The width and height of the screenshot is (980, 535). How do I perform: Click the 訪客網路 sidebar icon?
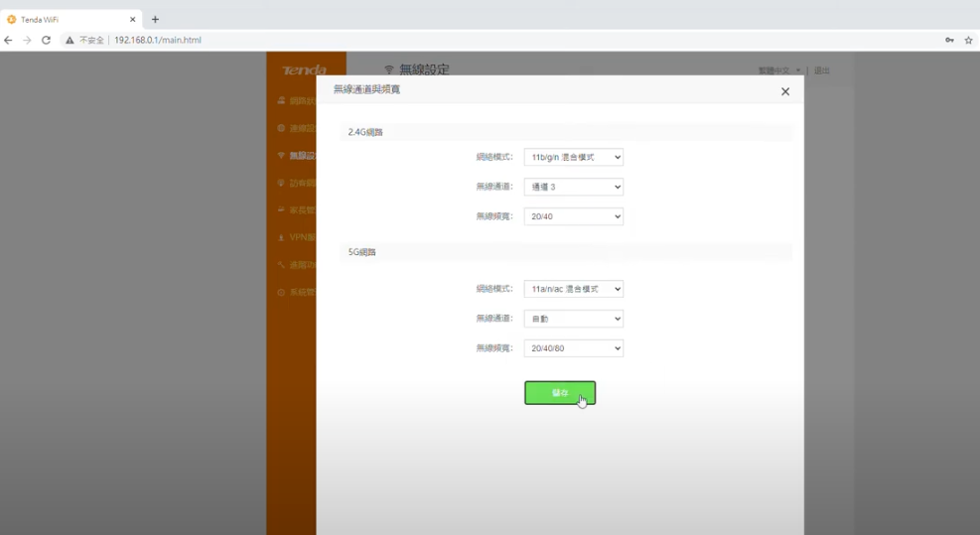(281, 183)
